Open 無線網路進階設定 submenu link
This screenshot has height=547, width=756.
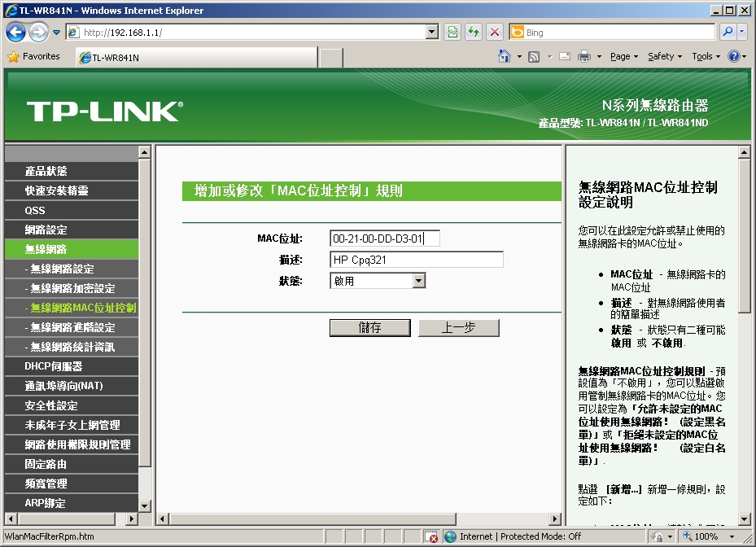coord(72,327)
